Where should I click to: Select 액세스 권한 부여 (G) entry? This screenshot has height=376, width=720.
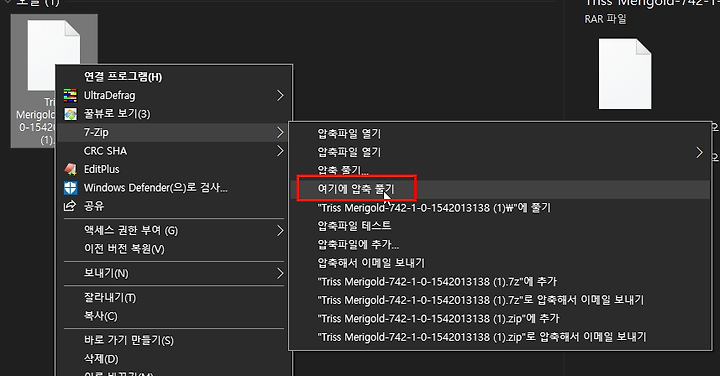pos(174,230)
